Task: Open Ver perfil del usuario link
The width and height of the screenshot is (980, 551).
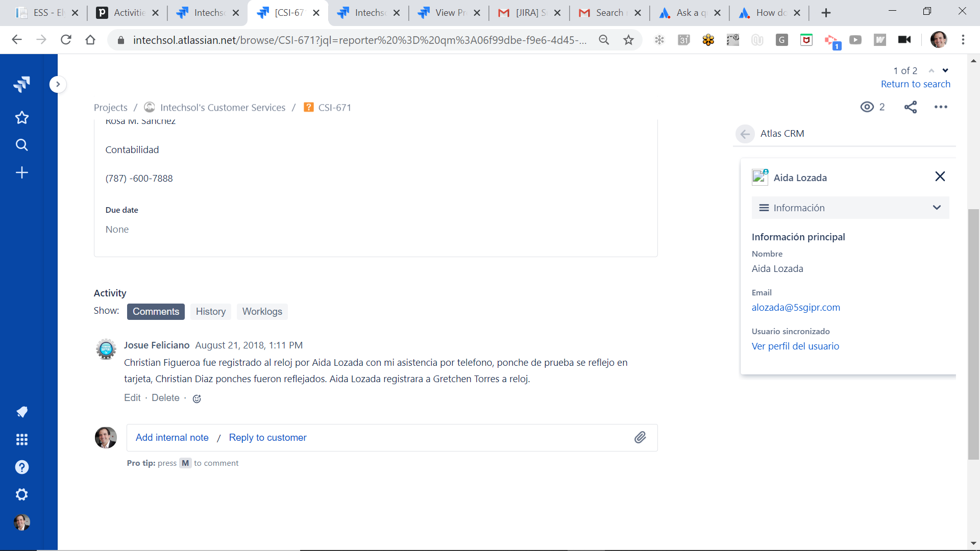Action: 795,346
